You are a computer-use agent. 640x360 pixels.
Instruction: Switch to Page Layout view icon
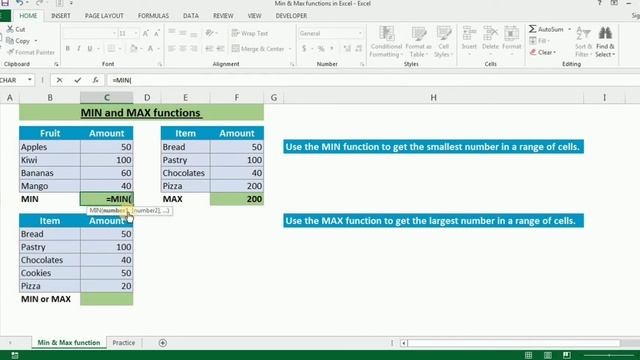(548, 355)
